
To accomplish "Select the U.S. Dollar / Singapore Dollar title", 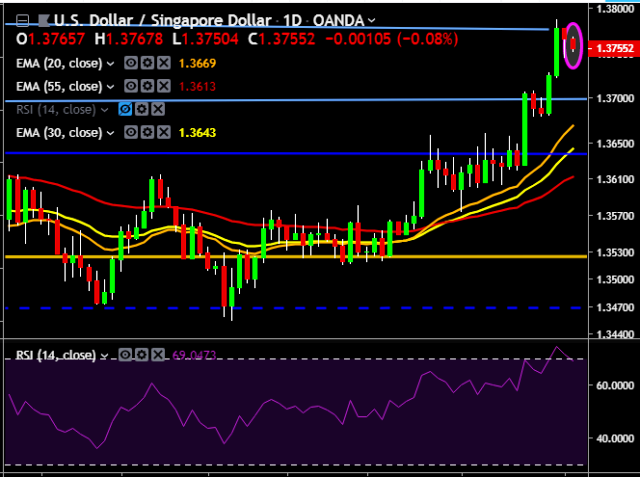I will pos(162,20).
